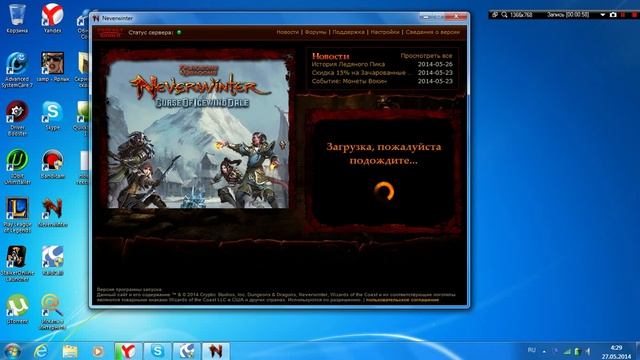Stop recording with the red button at recorder bar end
This screenshot has height=360, width=640.
click(635, 15)
